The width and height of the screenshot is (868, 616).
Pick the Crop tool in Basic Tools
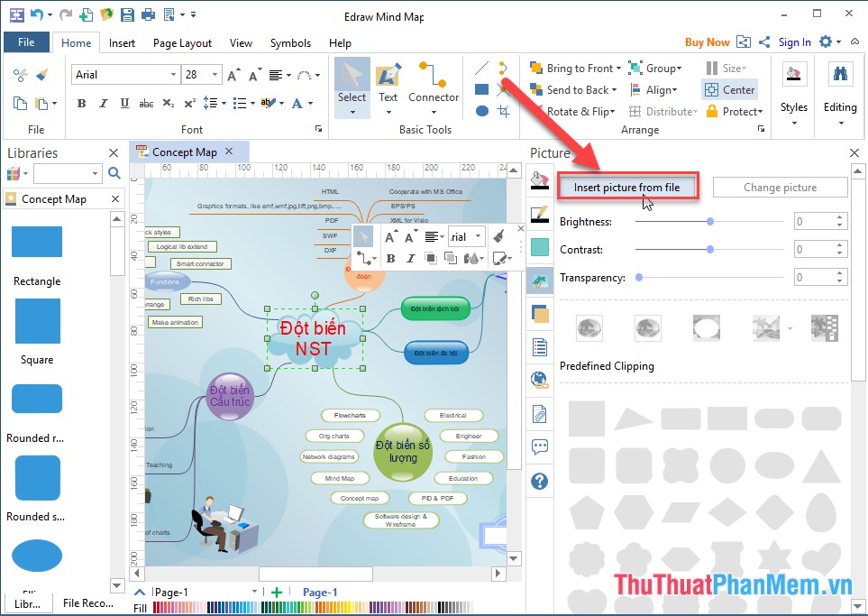(502, 111)
